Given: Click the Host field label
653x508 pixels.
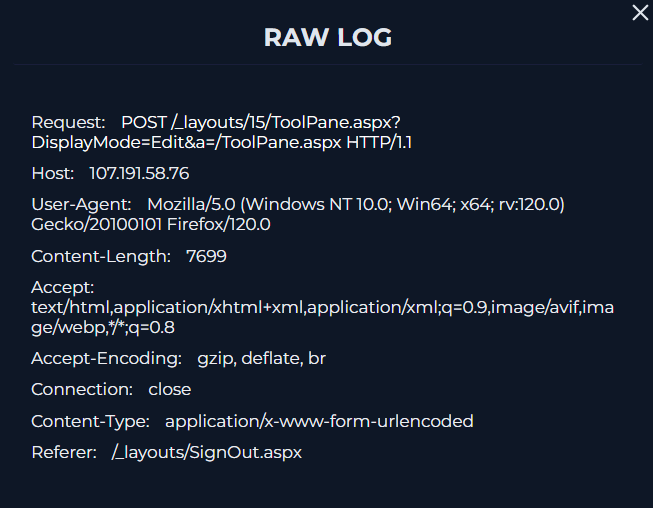Looking at the screenshot, I should (53, 173).
